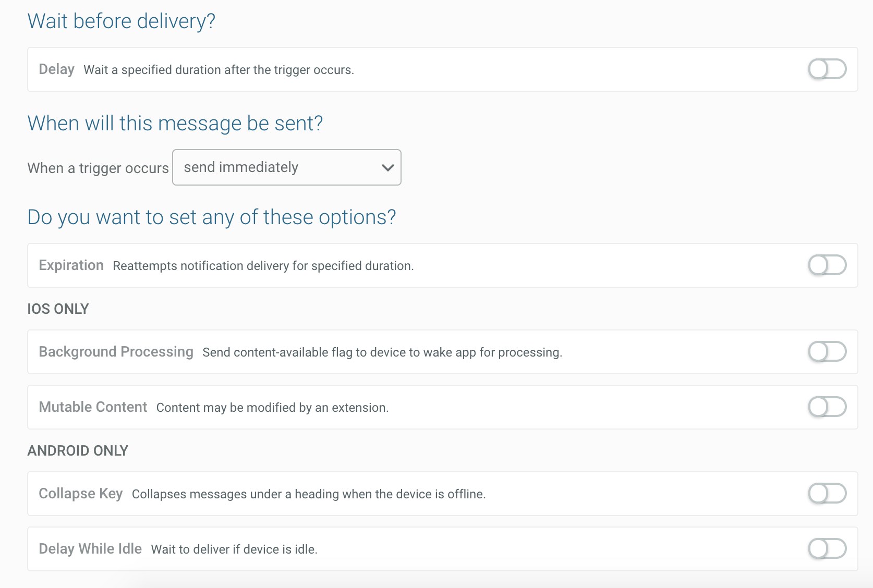
Task: Click the Delay While Idle label
Action: tap(90, 549)
